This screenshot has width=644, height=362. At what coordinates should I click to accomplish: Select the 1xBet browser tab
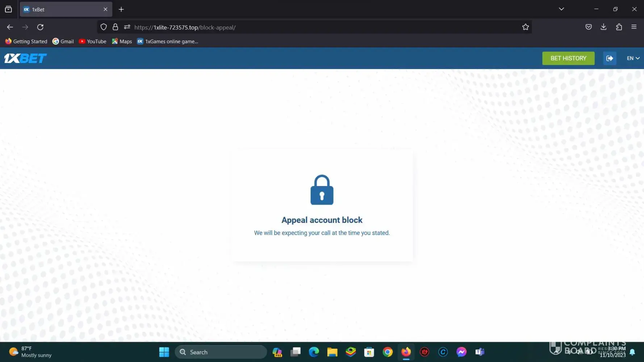tap(66, 9)
